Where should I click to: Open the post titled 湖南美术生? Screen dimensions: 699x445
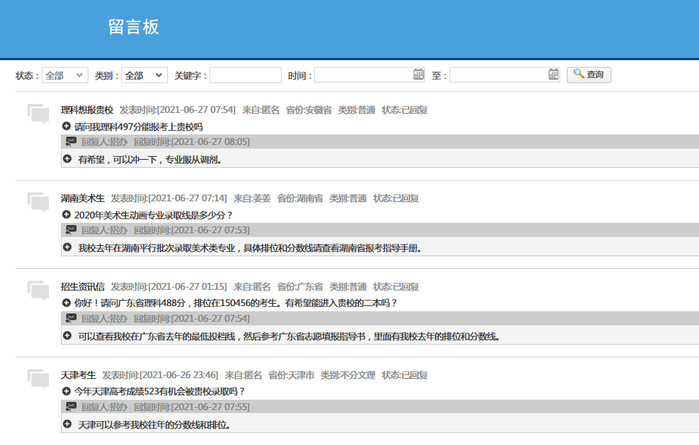(82, 198)
